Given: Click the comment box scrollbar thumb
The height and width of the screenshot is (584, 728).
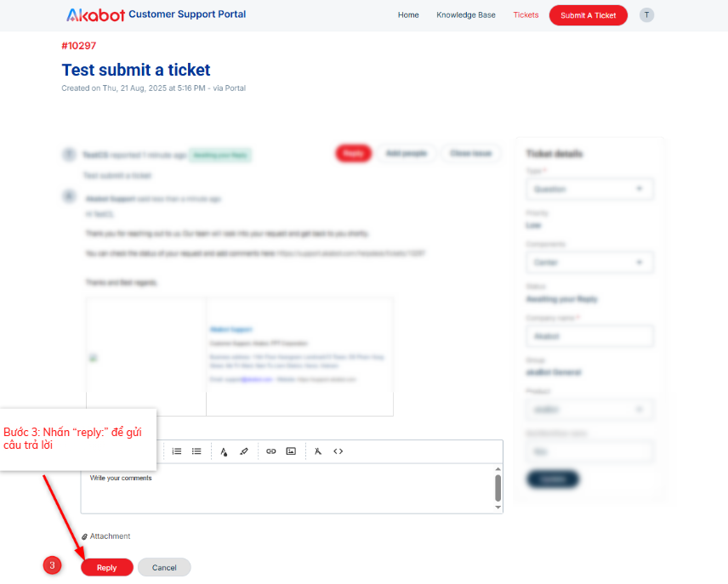Looking at the screenshot, I should [498, 487].
